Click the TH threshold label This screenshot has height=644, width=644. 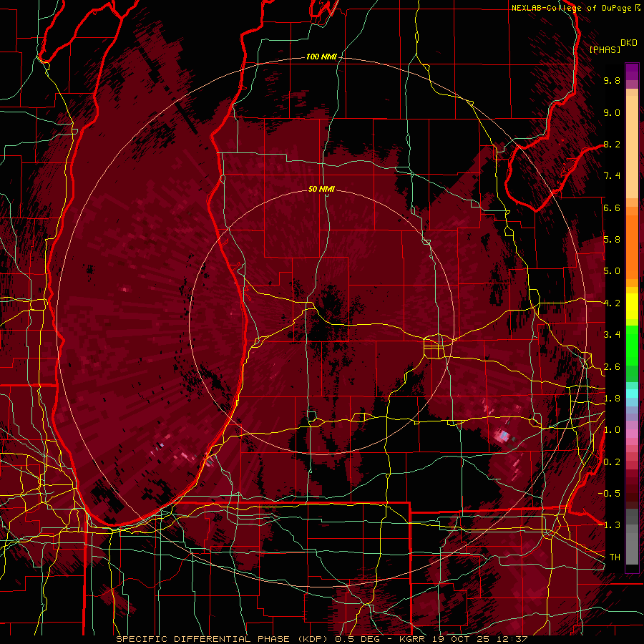tap(615, 557)
